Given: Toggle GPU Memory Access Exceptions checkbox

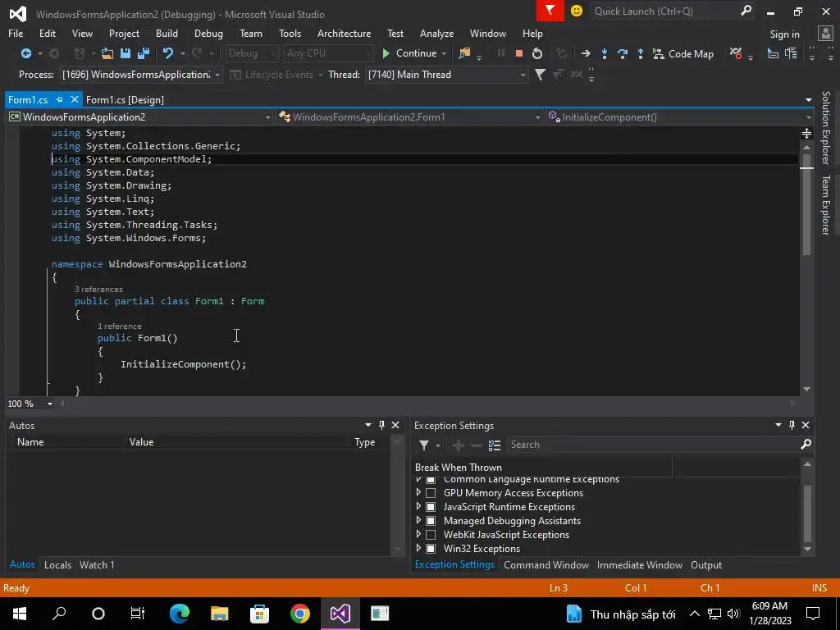Looking at the screenshot, I should click(430, 493).
